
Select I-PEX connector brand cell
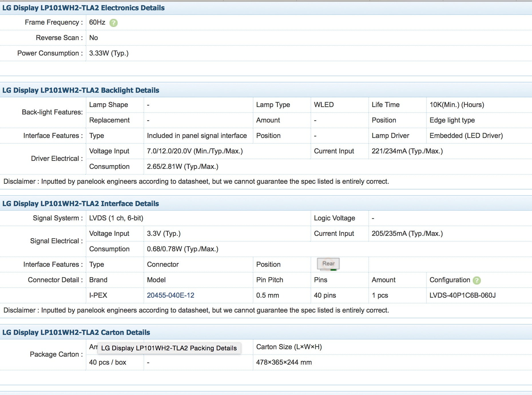point(98,295)
